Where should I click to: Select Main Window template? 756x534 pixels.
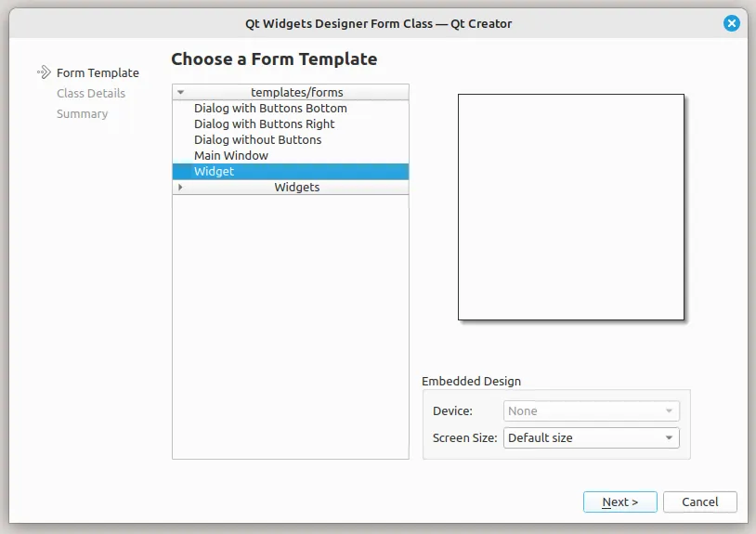tap(291, 156)
